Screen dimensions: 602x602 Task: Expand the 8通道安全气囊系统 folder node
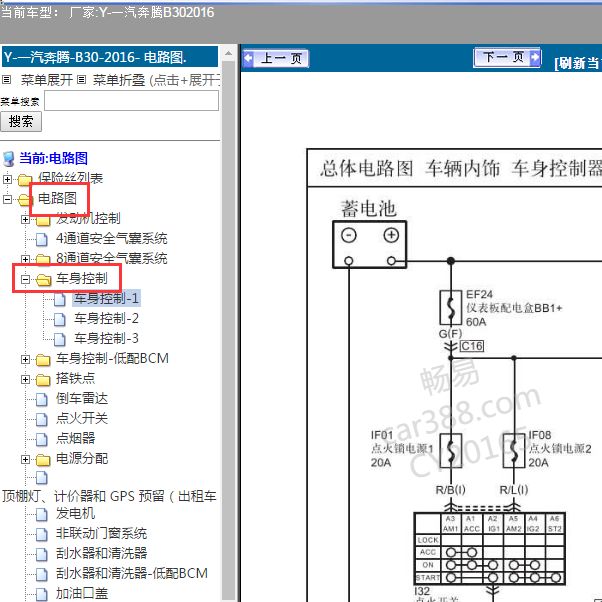click(25, 259)
